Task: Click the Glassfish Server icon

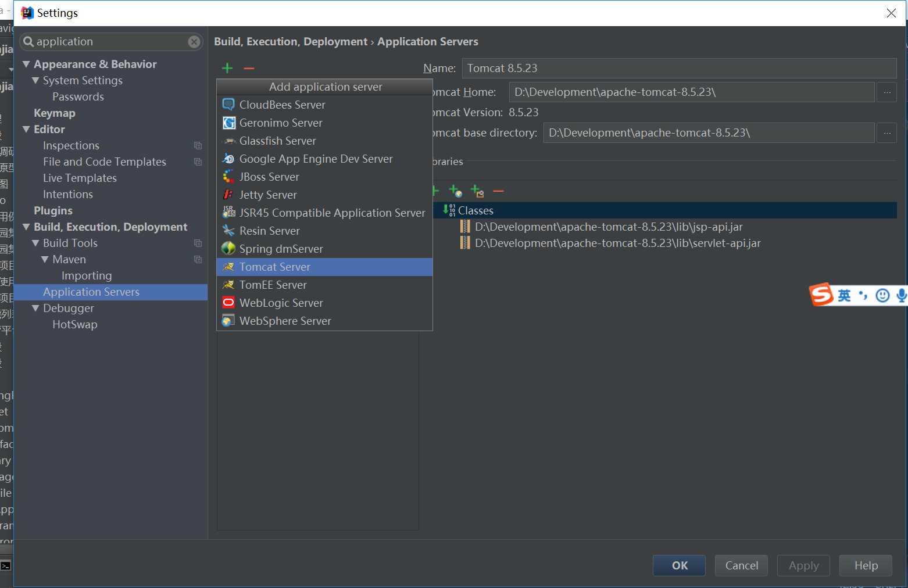Action: [x=229, y=141]
